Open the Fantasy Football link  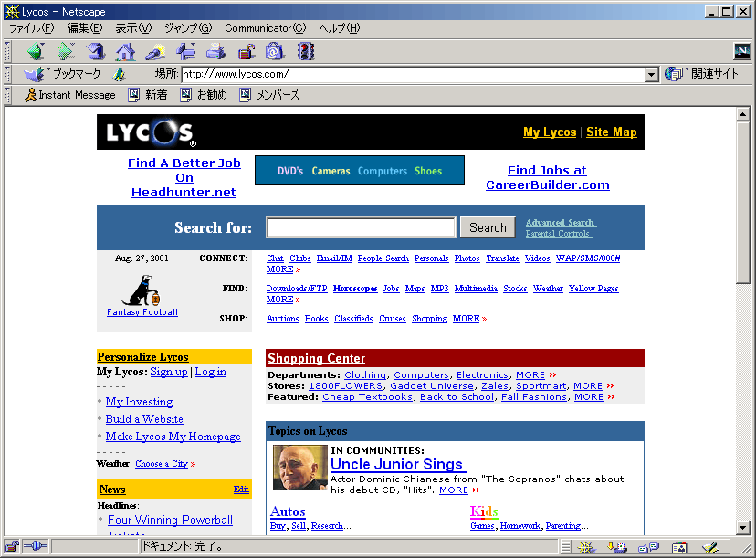coord(142,312)
